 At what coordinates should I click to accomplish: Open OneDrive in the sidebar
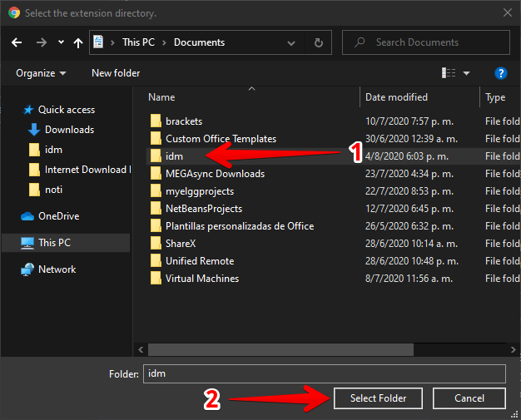tap(59, 216)
